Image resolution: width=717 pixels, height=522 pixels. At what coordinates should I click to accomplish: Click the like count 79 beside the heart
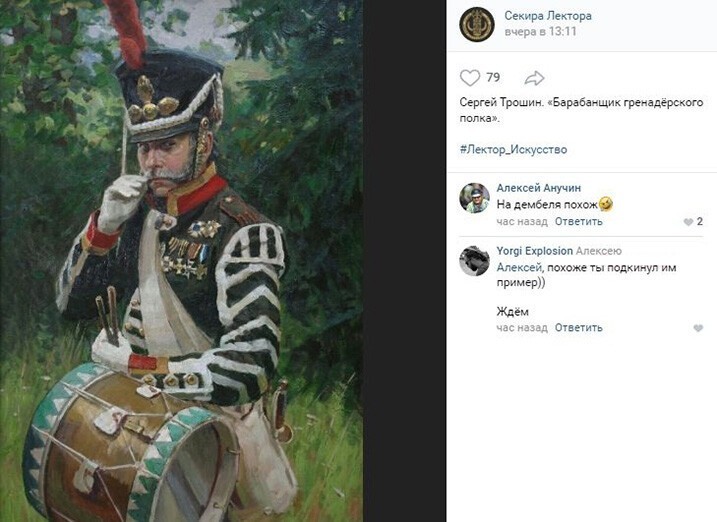(x=493, y=77)
